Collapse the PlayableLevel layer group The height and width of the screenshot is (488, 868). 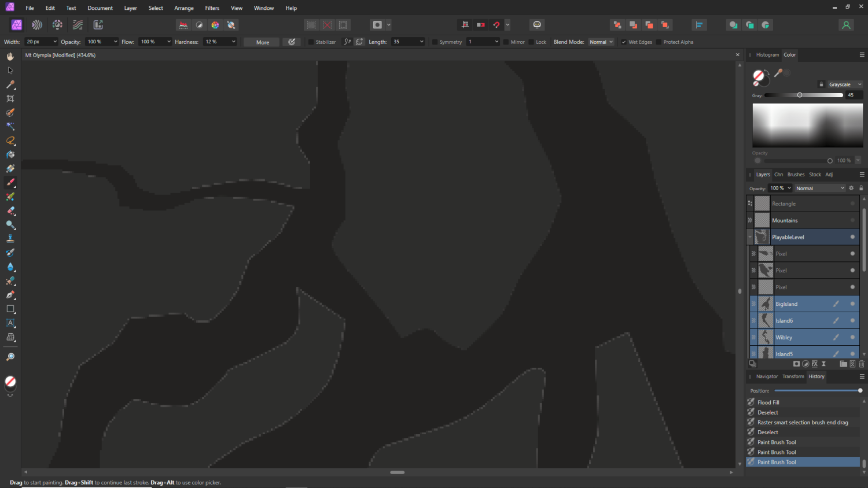pyautogui.click(x=750, y=237)
